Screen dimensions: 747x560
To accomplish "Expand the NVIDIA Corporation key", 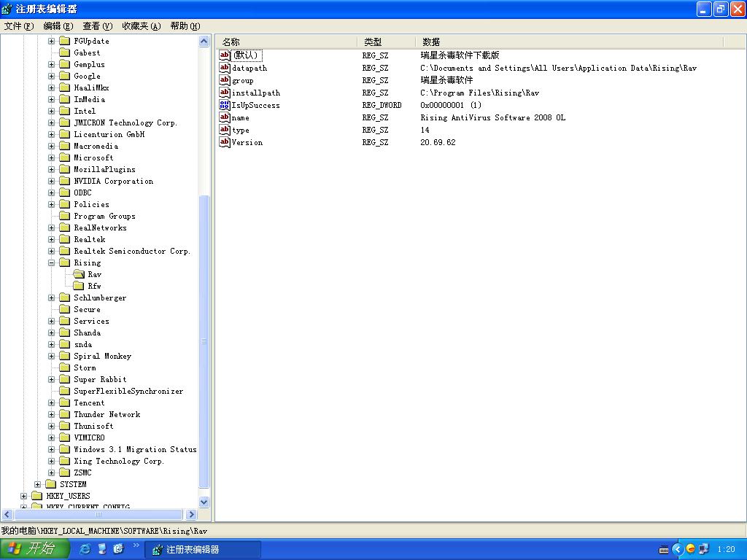I will point(52,182).
